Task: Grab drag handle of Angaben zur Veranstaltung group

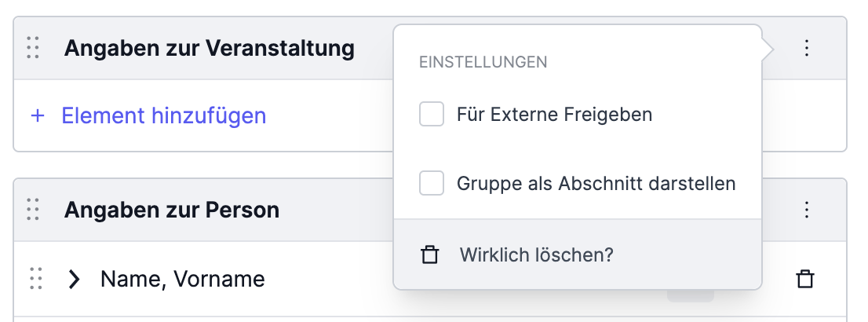Action: tap(33, 48)
